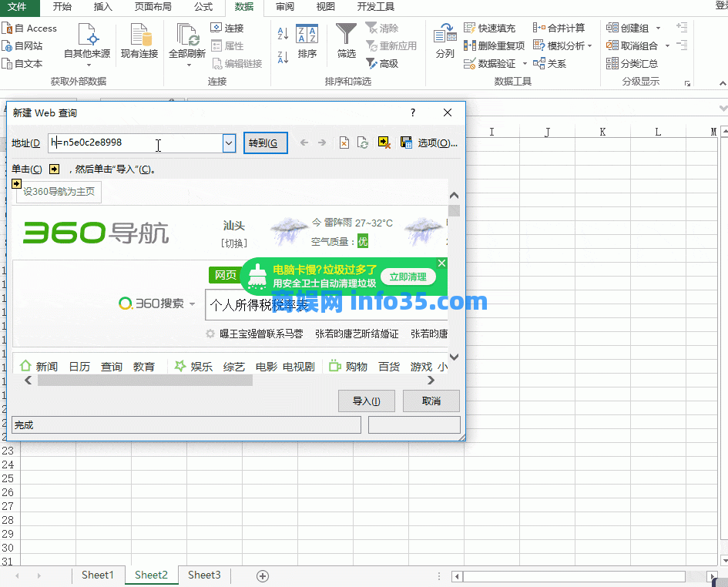Click 设360导航为主页 link

tap(59, 191)
